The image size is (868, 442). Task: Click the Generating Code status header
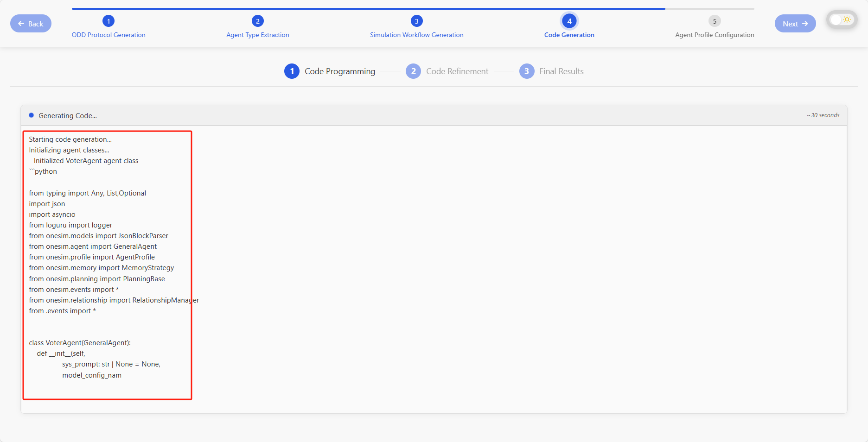point(434,115)
